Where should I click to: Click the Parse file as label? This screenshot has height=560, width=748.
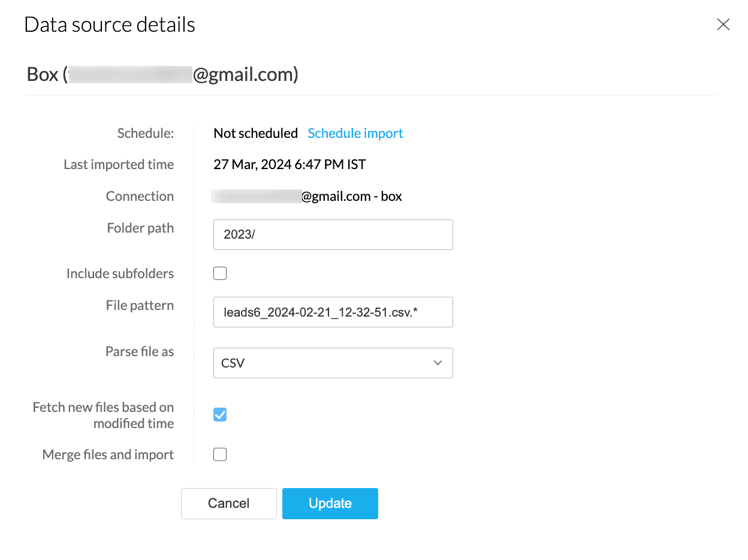tap(140, 351)
